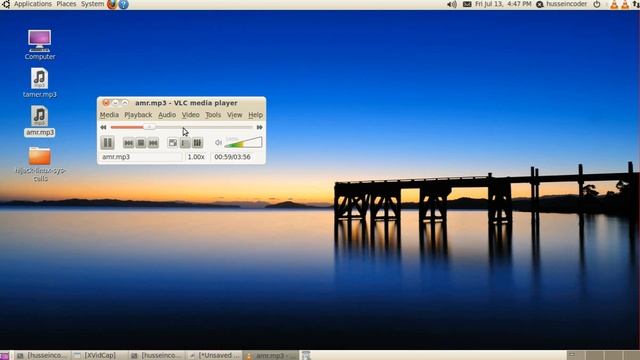640x360 pixels.
Task: Select the amr.mp3 file on desktop
Action: 40,121
